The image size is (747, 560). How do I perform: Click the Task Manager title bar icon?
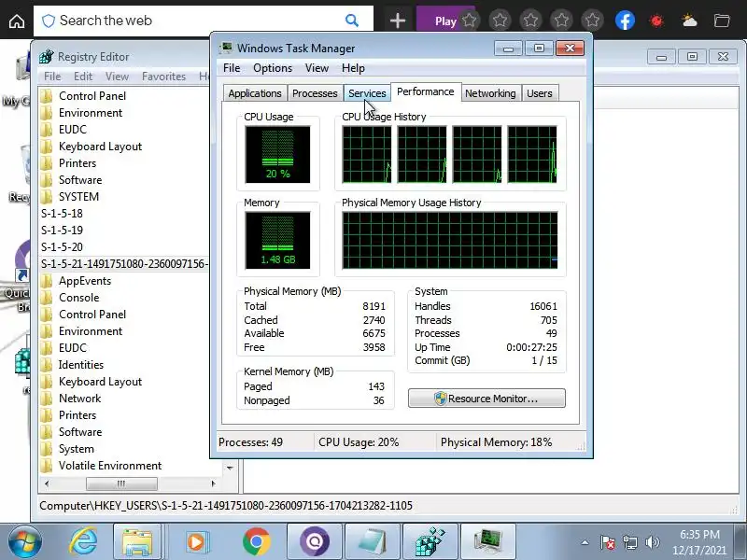coord(226,49)
